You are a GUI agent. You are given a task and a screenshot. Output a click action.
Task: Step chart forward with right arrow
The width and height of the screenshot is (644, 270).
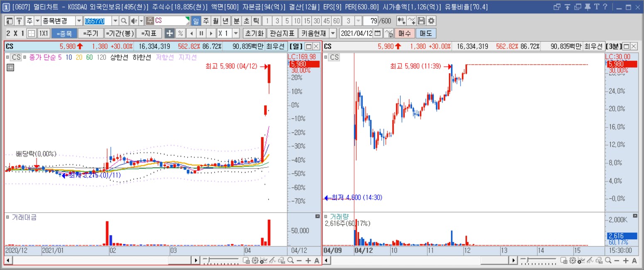click(211, 33)
